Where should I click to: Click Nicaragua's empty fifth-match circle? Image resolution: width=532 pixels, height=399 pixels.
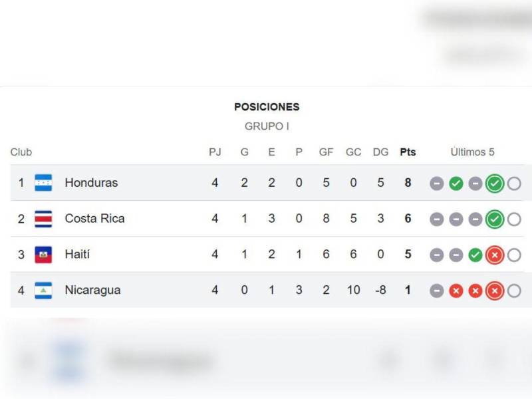(x=514, y=290)
